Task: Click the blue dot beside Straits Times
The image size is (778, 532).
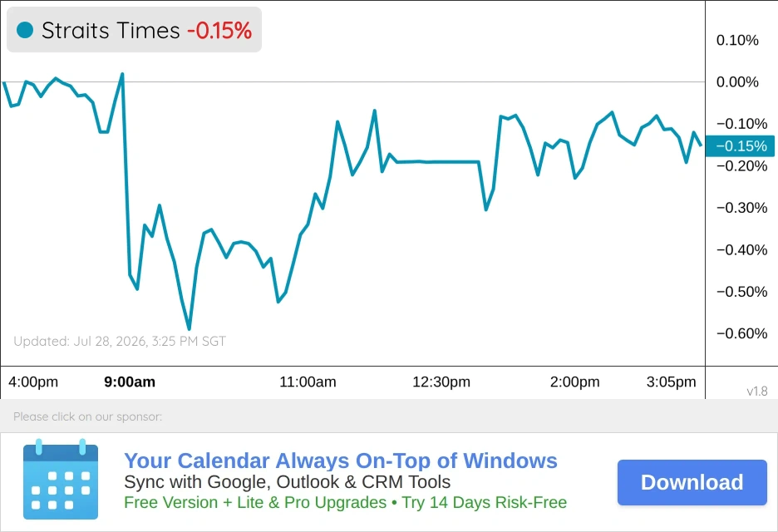Action: coord(25,30)
